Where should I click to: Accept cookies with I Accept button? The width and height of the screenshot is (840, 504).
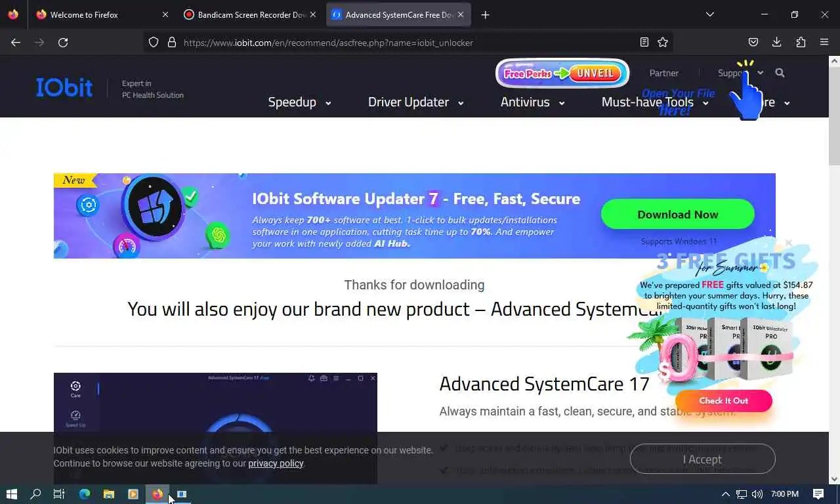tap(702, 459)
